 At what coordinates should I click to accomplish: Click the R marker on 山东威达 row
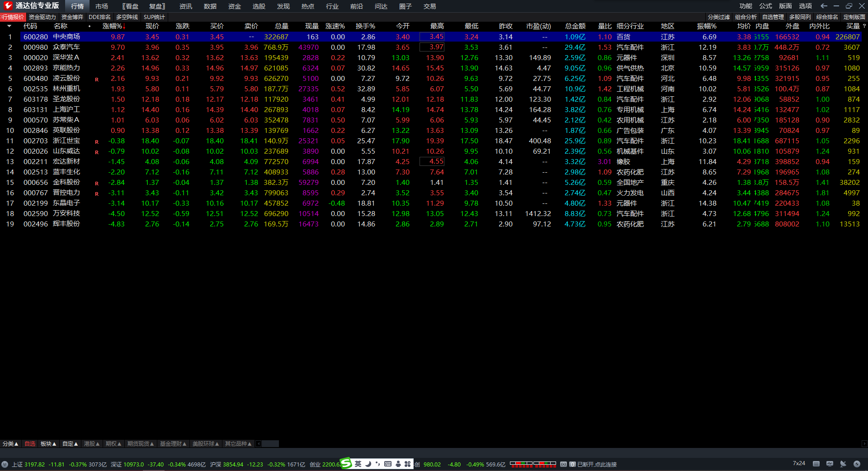coord(97,152)
